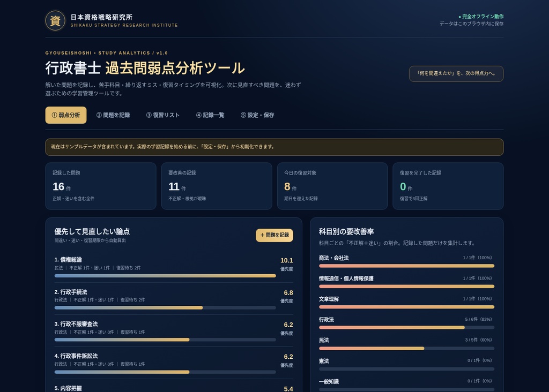
Task: Click the 3 / 5件 (60%) value
Action: coord(479,340)
